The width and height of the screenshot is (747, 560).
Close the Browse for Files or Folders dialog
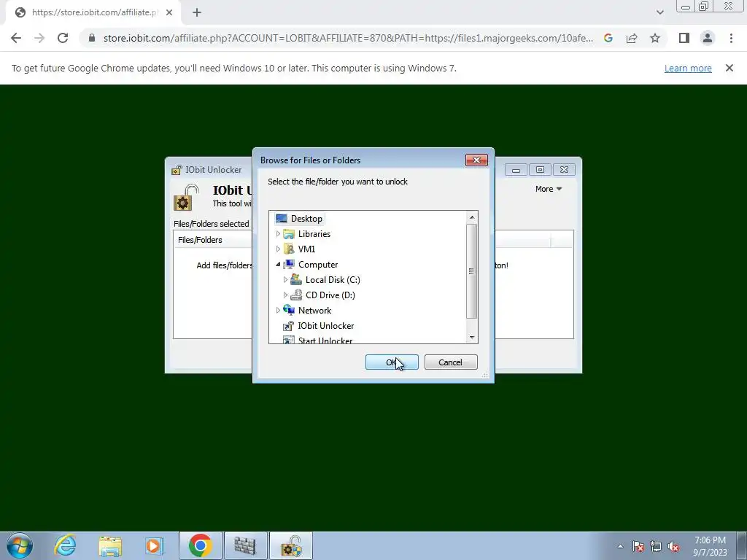click(476, 160)
